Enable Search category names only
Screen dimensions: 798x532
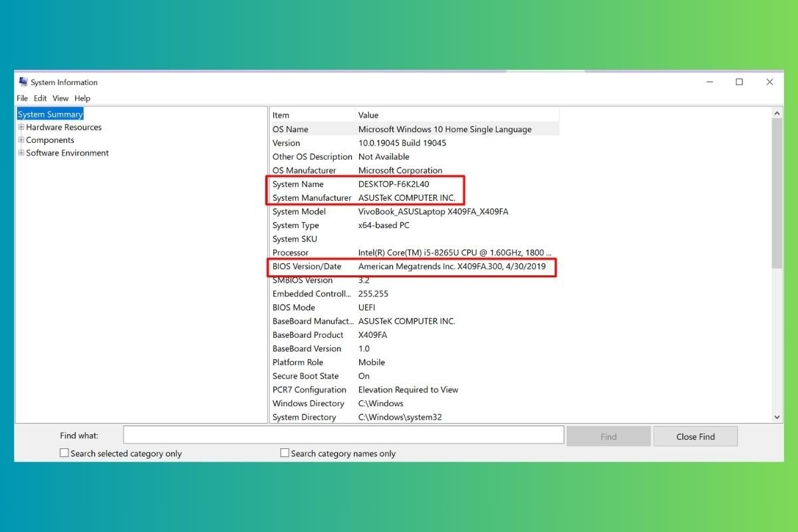tap(284, 452)
